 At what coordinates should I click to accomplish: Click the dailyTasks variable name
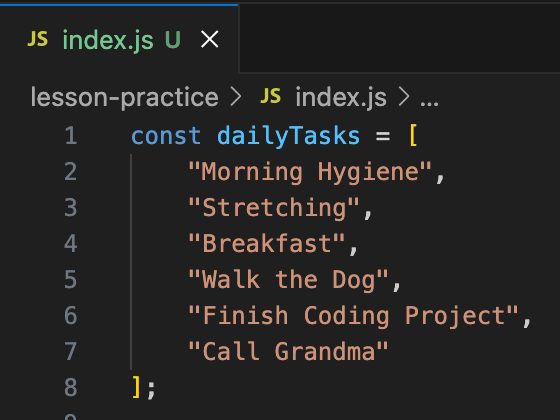click(289, 136)
